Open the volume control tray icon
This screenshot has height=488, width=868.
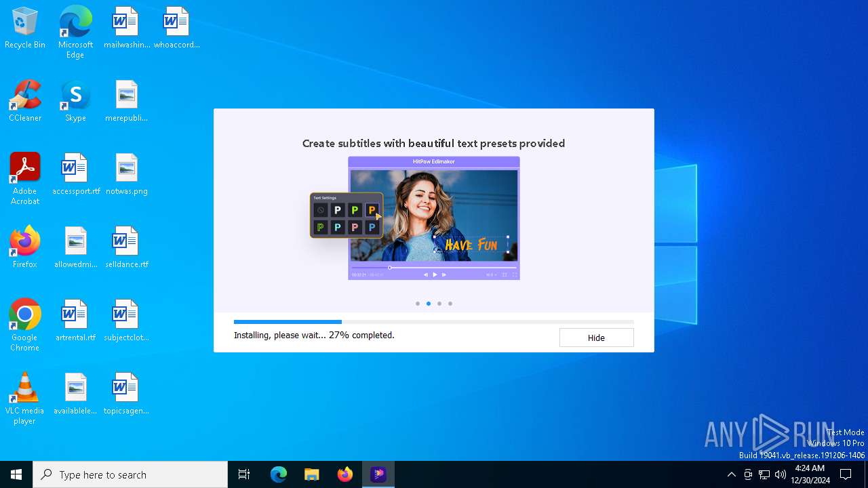(781, 474)
